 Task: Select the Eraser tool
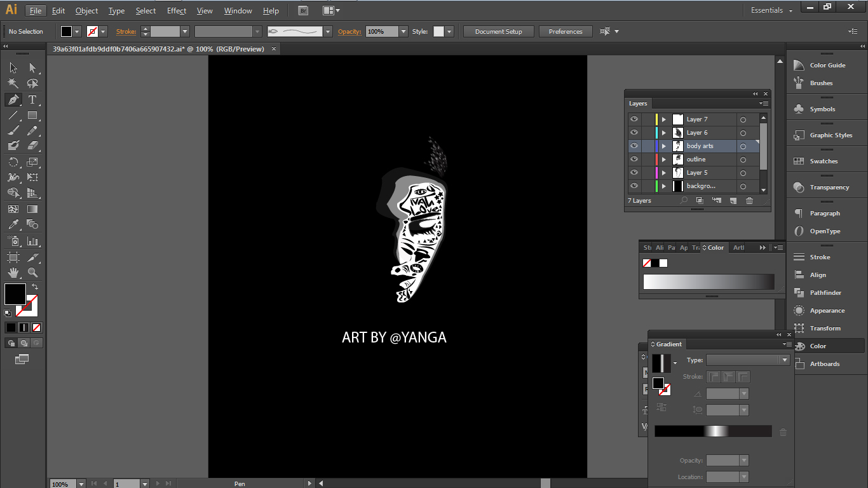32,146
